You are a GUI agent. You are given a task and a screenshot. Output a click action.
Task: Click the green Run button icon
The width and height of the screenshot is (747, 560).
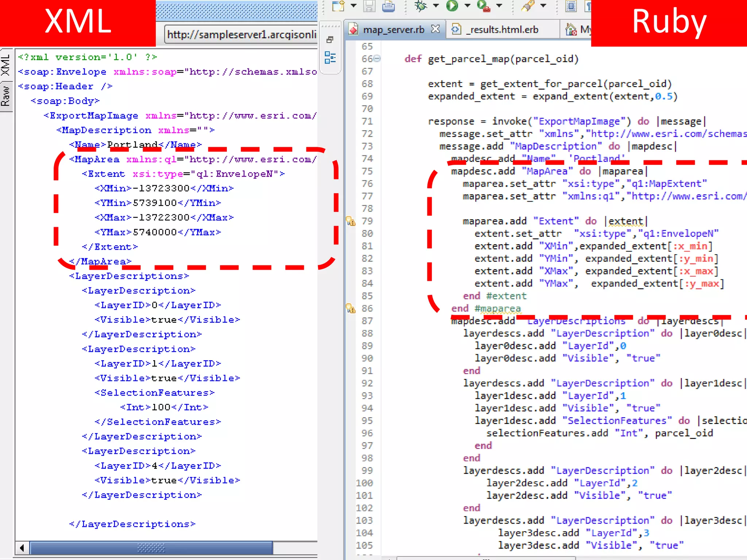click(x=452, y=6)
